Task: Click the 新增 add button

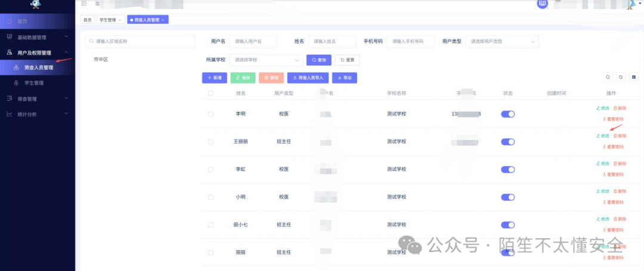Action: click(215, 77)
